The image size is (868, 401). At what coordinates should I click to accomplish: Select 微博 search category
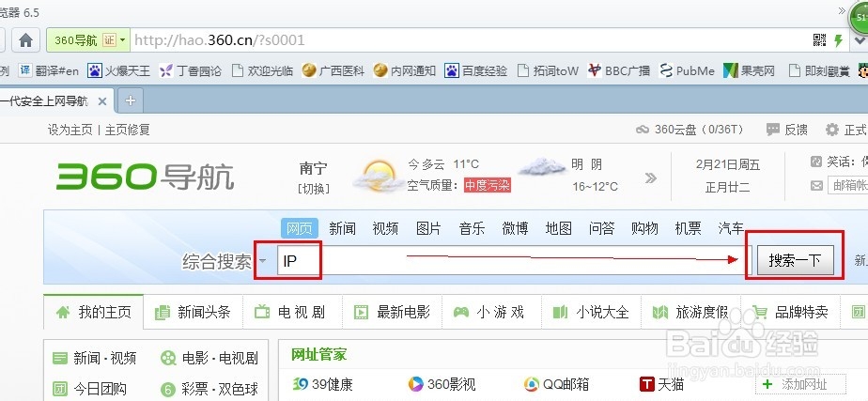tap(515, 228)
